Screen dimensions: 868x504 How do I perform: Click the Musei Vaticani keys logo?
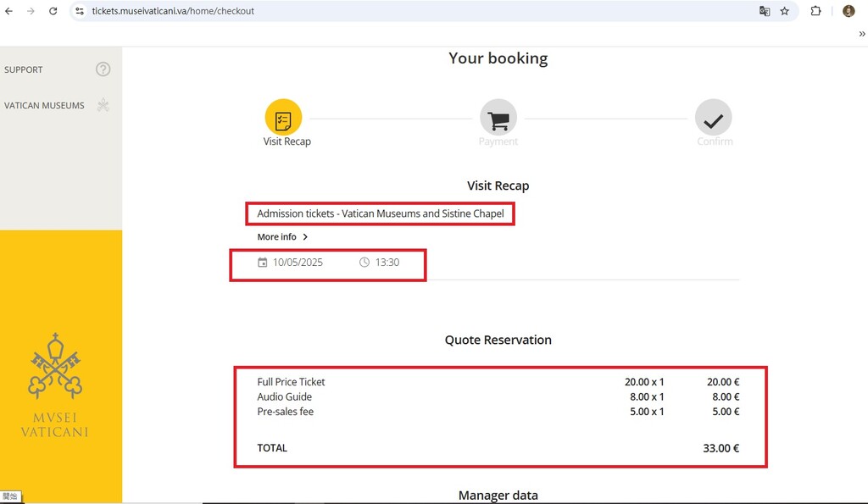pos(55,366)
